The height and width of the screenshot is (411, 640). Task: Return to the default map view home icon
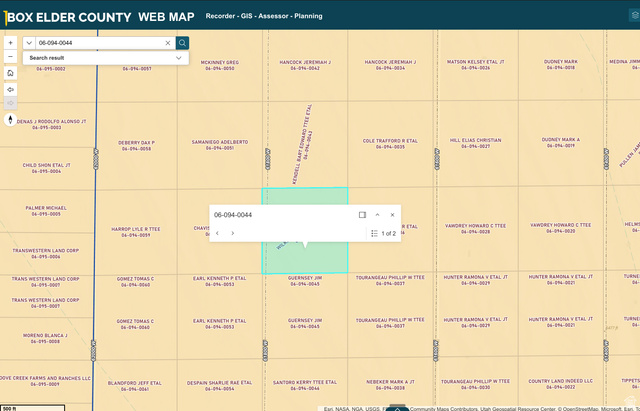coord(11,73)
